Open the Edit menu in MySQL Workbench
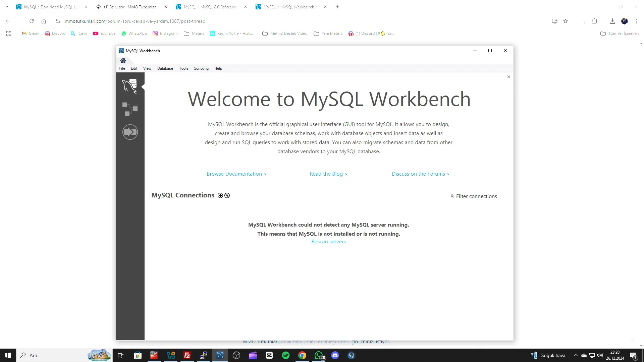The image size is (644, 362). click(134, 68)
